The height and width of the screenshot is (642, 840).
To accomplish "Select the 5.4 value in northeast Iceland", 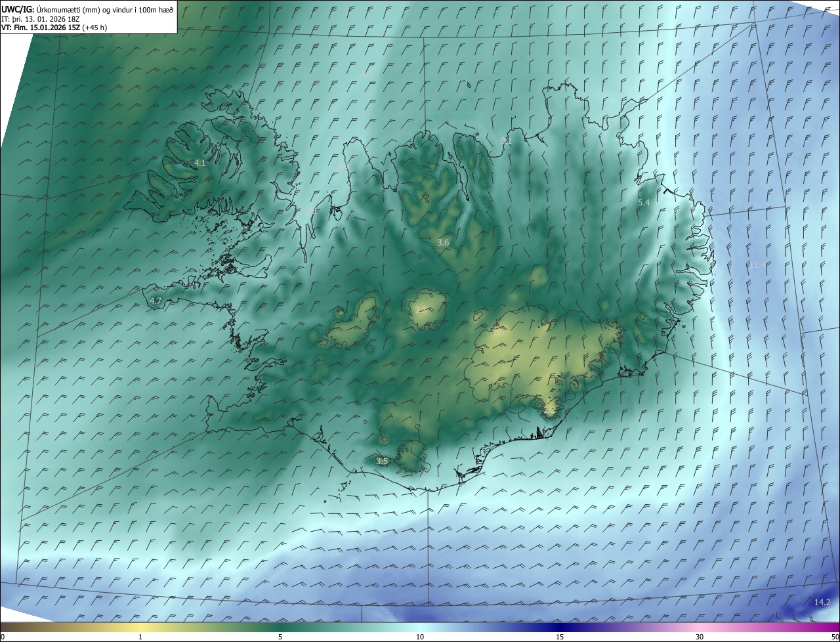I will click(x=644, y=203).
